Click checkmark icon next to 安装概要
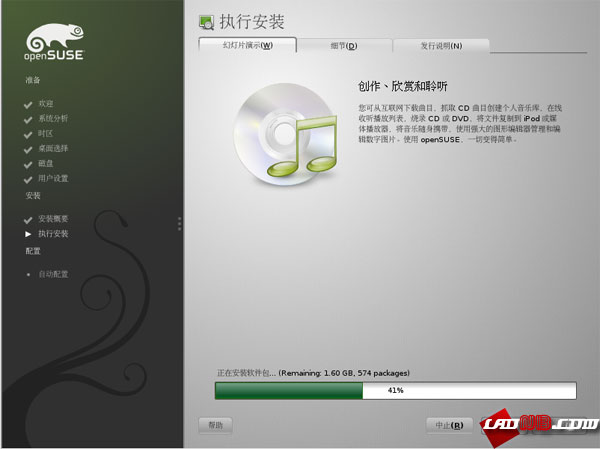Screen dimensions: 600x449 pos(28,220)
